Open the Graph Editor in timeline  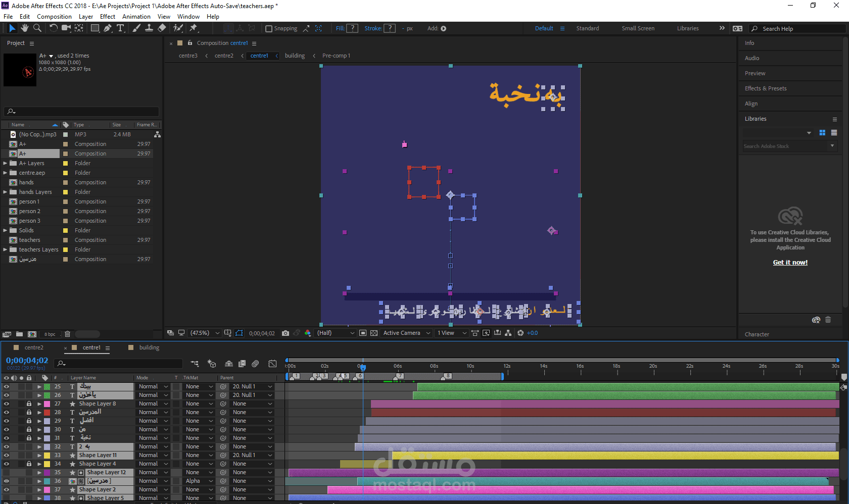(272, 364)
